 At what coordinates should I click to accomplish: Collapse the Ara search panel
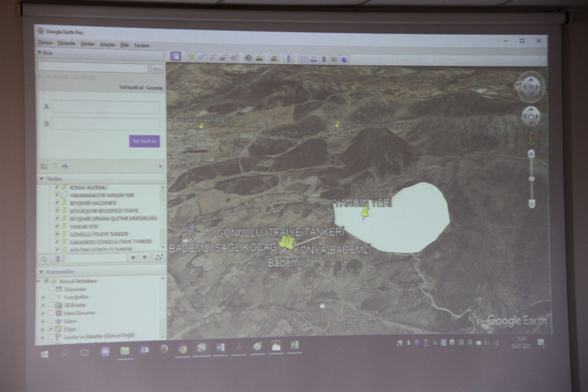(40, 52)
